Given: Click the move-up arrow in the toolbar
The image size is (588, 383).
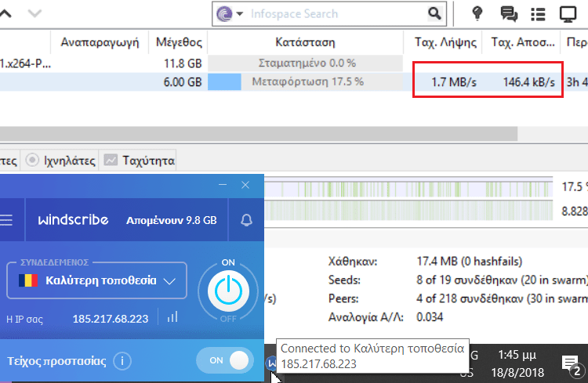Looking at the screenshot, I should tap(5, 14).
